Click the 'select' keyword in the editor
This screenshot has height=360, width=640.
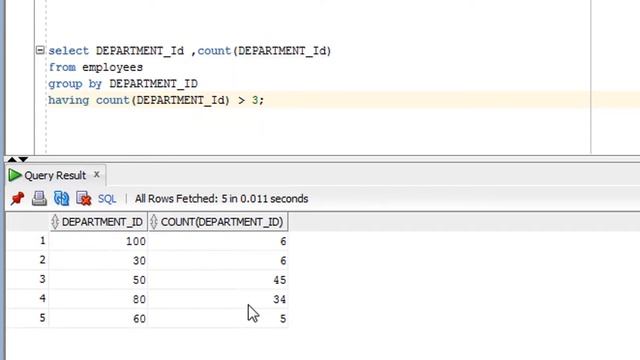pyautogui.click(x=69, y=51)
